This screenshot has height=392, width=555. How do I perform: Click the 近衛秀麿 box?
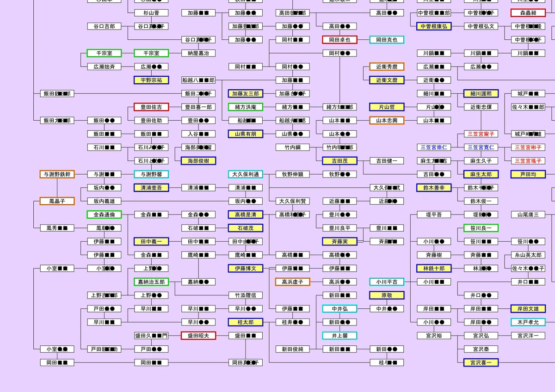[387, 67]
